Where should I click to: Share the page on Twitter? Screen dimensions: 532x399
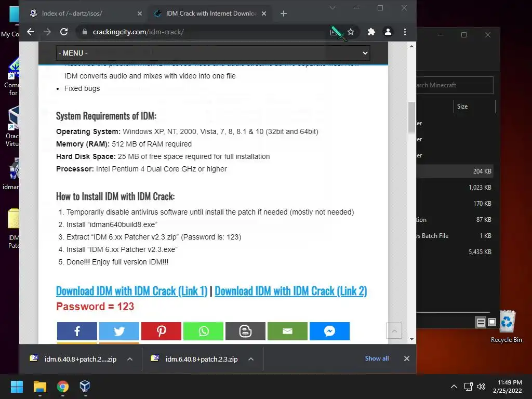(119, 331)
